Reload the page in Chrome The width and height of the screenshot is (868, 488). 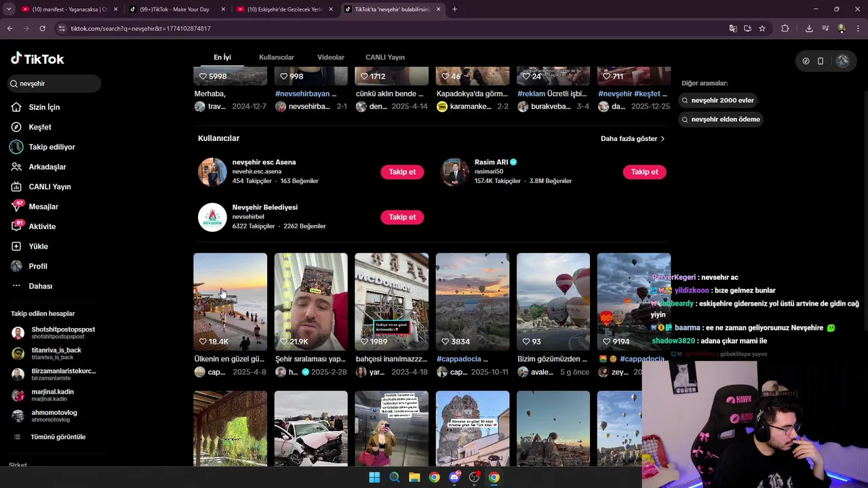(x=42, y=28)
